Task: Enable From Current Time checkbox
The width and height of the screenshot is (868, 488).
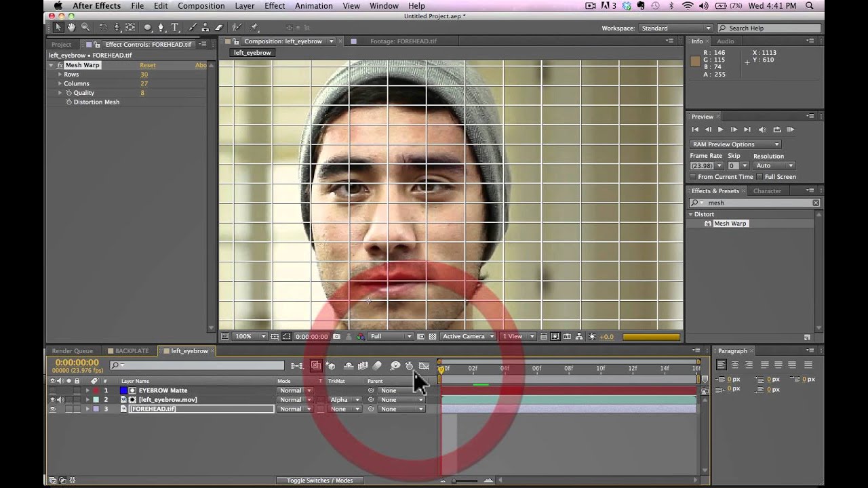Action: click(x=693, y=177)
